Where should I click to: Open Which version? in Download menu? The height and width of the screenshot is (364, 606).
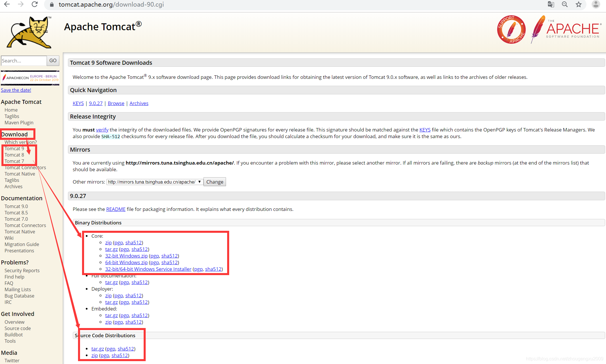coord(21,142)
